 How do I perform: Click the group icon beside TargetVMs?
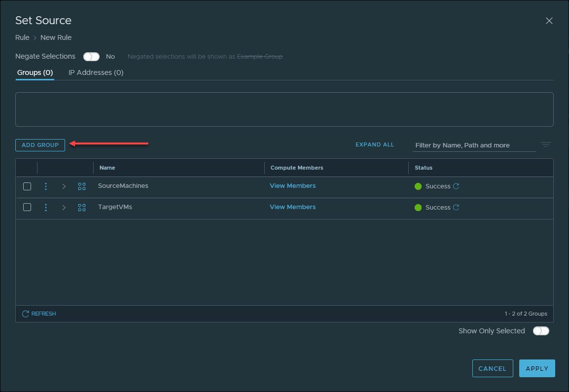(82, 208)
